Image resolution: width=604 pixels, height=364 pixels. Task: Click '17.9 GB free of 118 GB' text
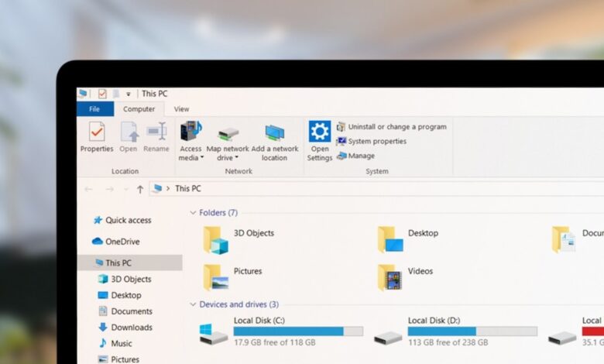pyautogui.click(x=275, y=342)
